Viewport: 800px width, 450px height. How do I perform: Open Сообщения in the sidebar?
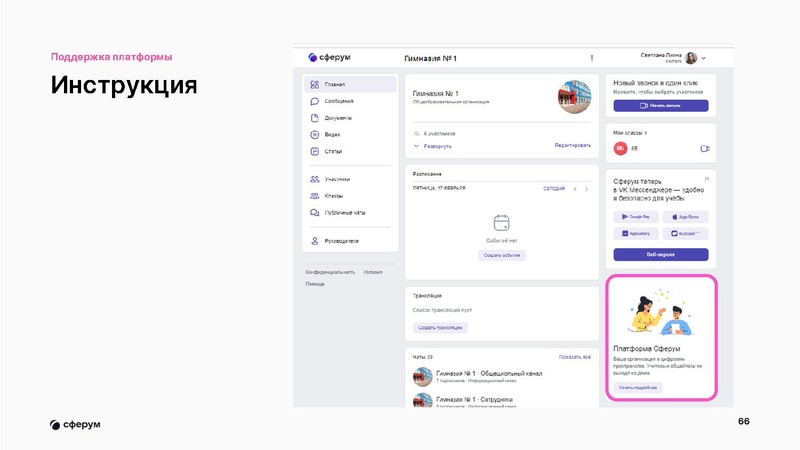click(x=339, y=101)
